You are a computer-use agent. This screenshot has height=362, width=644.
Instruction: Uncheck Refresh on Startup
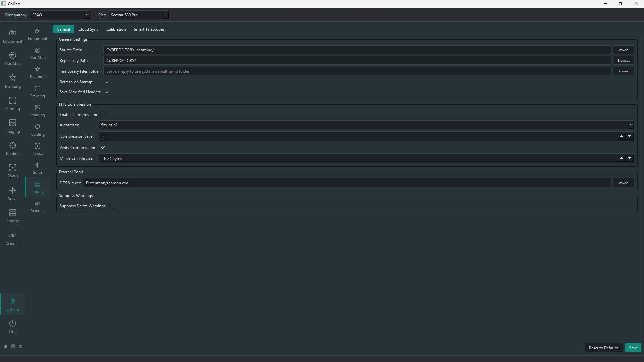(x=107, y=82)
